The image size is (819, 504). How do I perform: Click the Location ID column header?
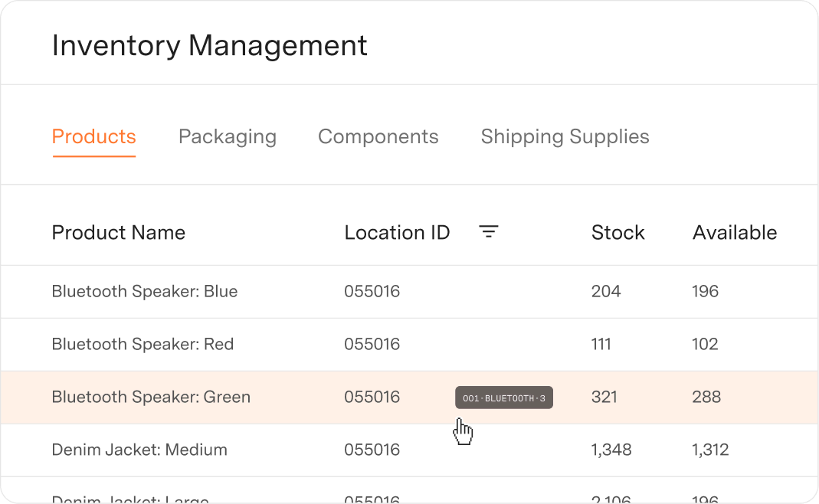click(x=397, y=232)
